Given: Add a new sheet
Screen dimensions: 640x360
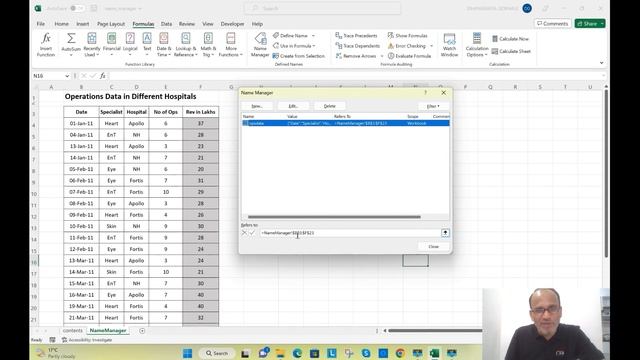Looking at the screenshot, I should pos(142,331).
